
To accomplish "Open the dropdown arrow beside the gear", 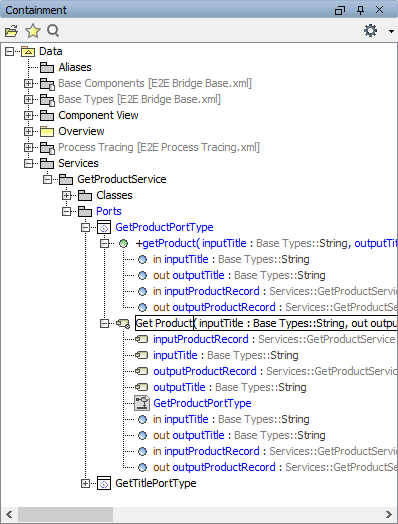I will [x=391, y=31].
